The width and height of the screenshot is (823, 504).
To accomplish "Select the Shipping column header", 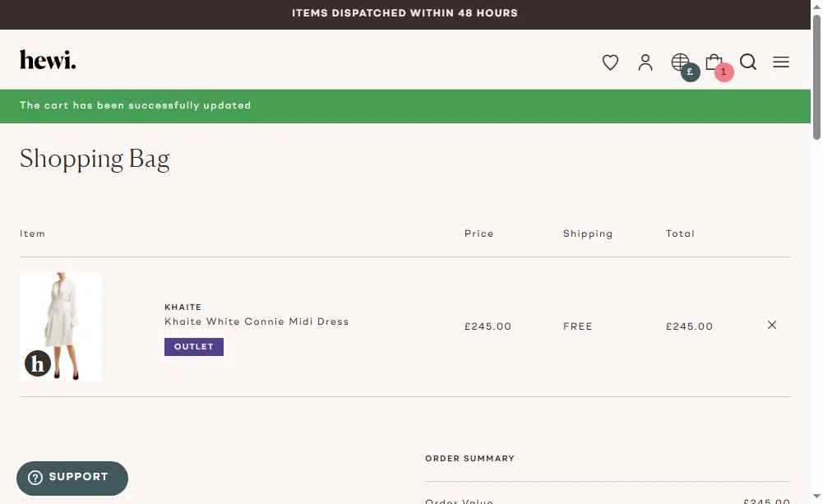I will pos(588,234).
